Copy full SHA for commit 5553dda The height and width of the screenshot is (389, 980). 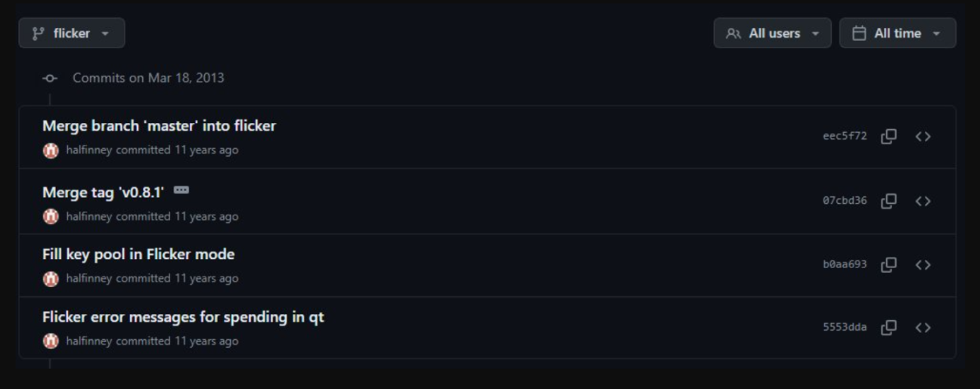889,328
